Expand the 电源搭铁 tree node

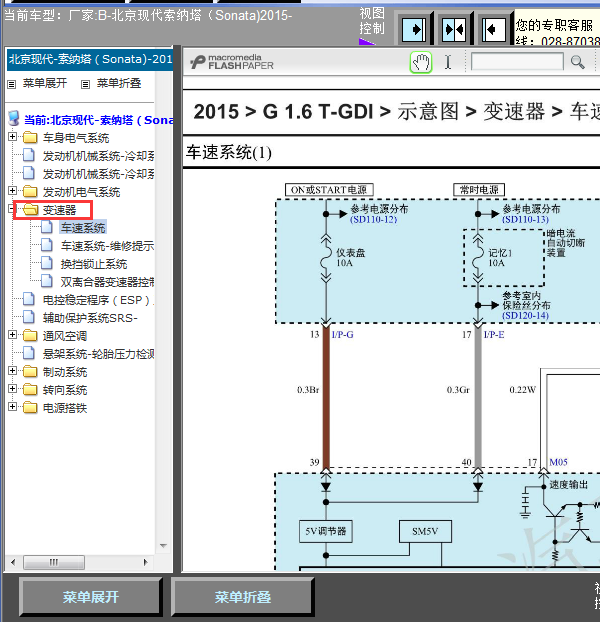point(12,406)
